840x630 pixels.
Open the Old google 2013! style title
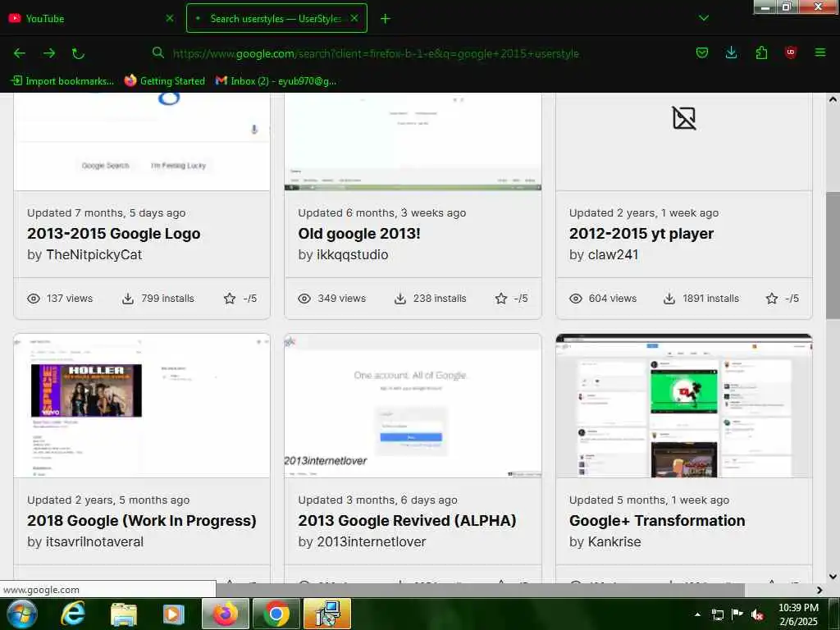click(x=359, y=234)
